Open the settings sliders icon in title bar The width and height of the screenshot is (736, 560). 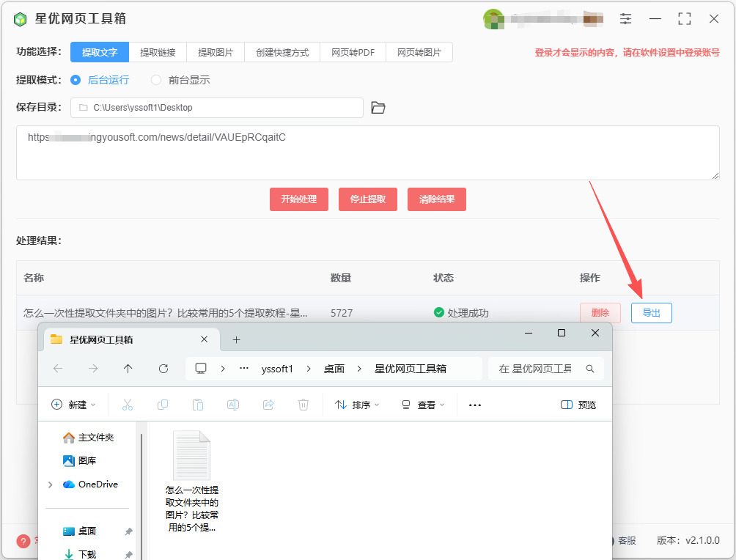(x=625, y=19)
